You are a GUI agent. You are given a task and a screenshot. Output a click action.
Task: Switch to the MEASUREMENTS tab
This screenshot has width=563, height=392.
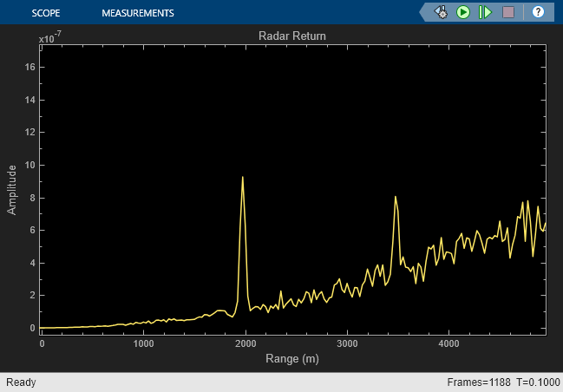pos(138,13)
